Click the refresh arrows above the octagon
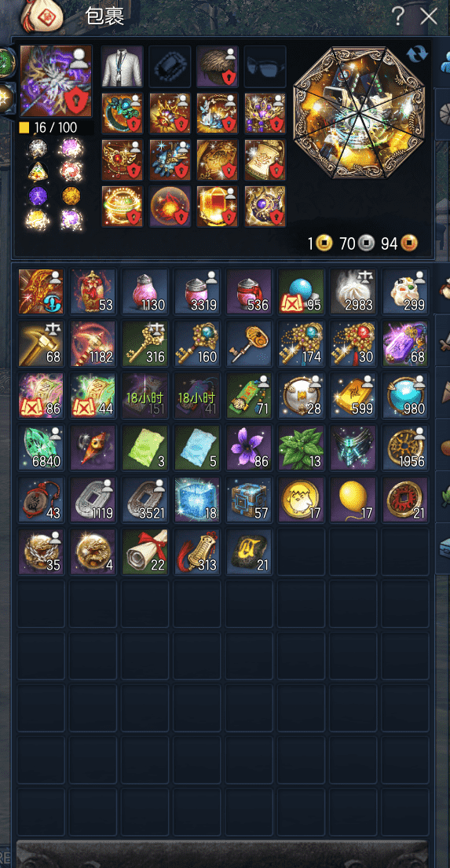 coord(417,53)
